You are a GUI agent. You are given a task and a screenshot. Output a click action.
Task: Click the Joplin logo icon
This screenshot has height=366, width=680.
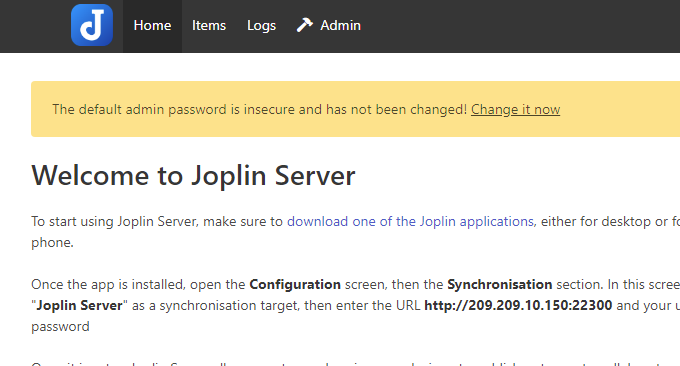(x=92, y=25)
